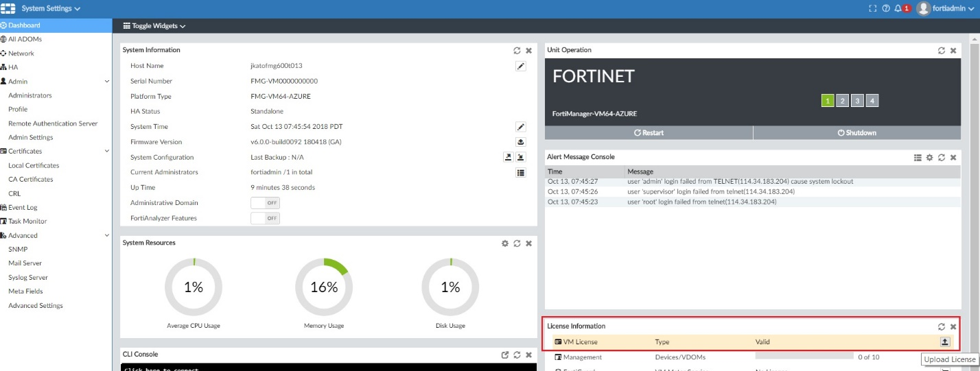Screen dimensions: 980x371
Task: Refresh the CLI Console widget
Action: [517, 355]
